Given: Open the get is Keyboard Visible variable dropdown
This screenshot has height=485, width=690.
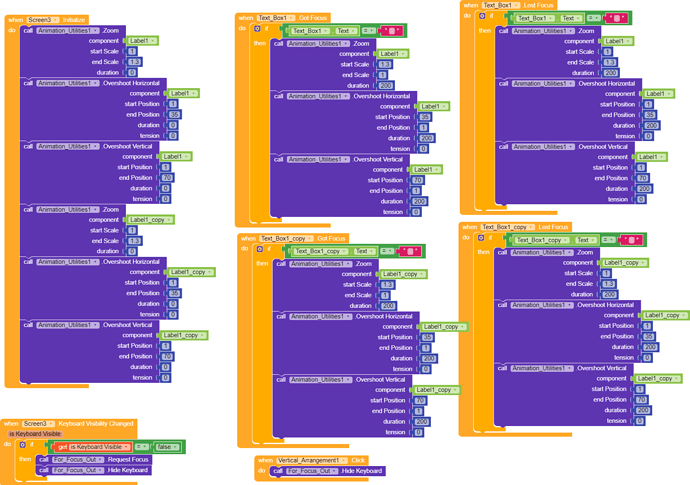Looking at the screenshot, I should pyautogui.click(x=99, y=447).
